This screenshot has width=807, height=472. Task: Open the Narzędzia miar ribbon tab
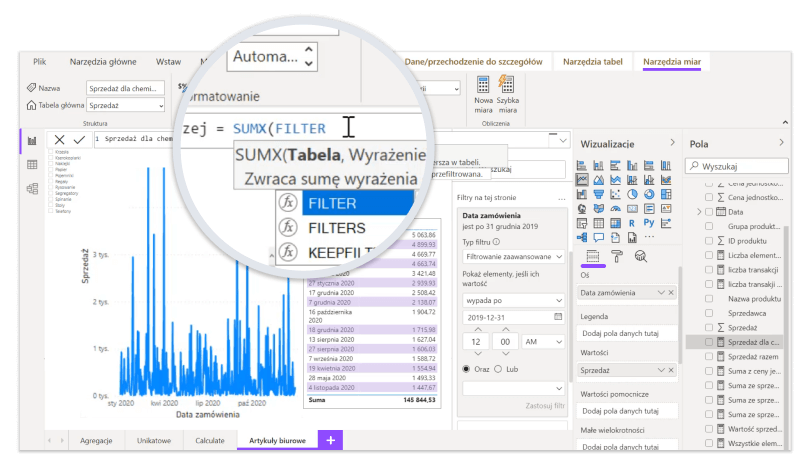tap(672, 62)
